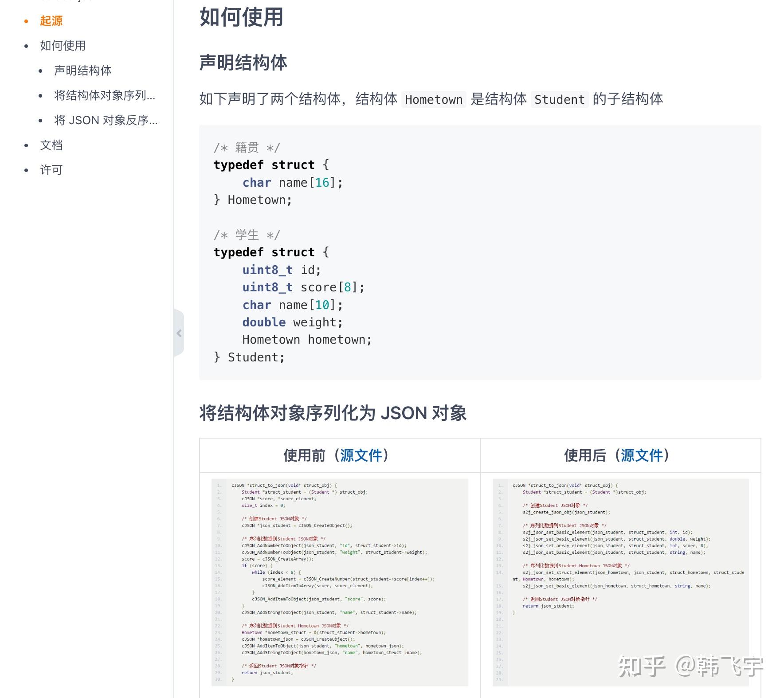784x698 pixels.
Task: Click the 声明结构体 heading
Action: pos(243,63)
